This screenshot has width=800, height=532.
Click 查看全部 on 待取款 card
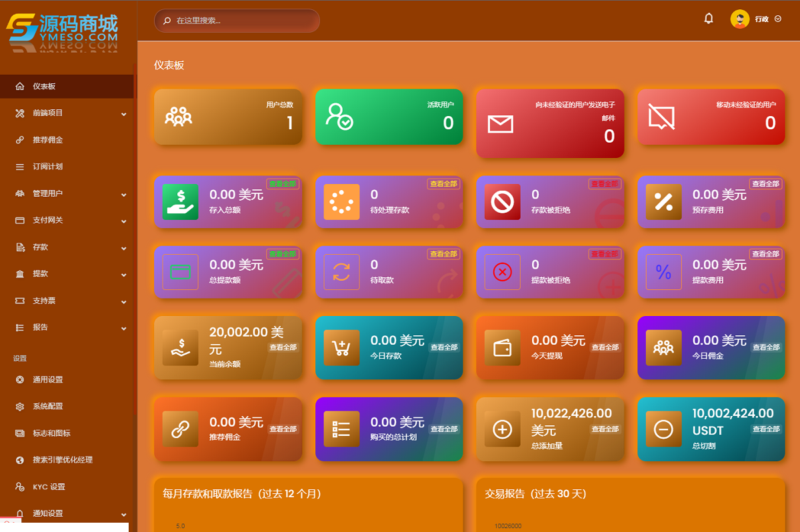(443, 254)
